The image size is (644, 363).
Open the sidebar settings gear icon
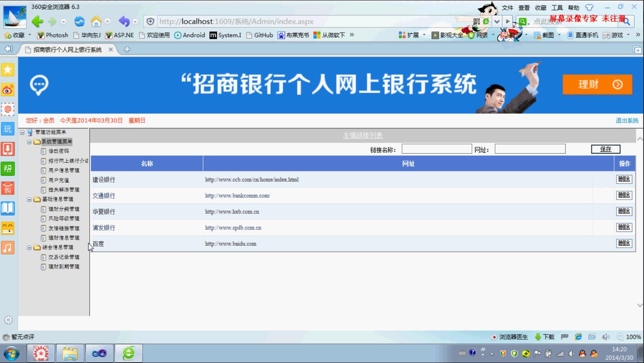click(x=8, y=320)
